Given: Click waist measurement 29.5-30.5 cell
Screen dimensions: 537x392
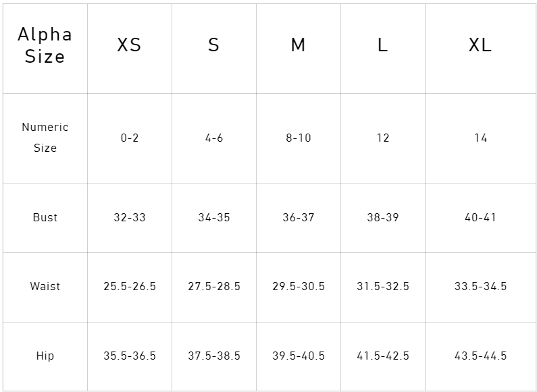Looking at the screenshot, I should [298, 287].
